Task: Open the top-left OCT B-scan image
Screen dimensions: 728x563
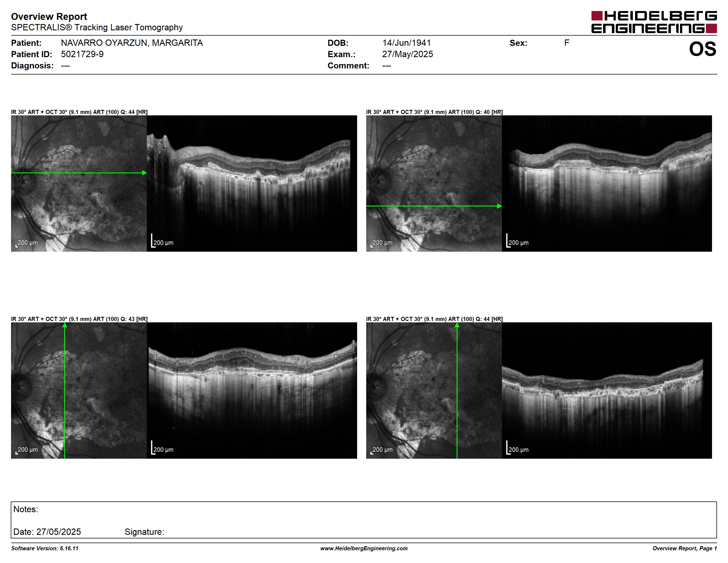Action: [252, 184]
